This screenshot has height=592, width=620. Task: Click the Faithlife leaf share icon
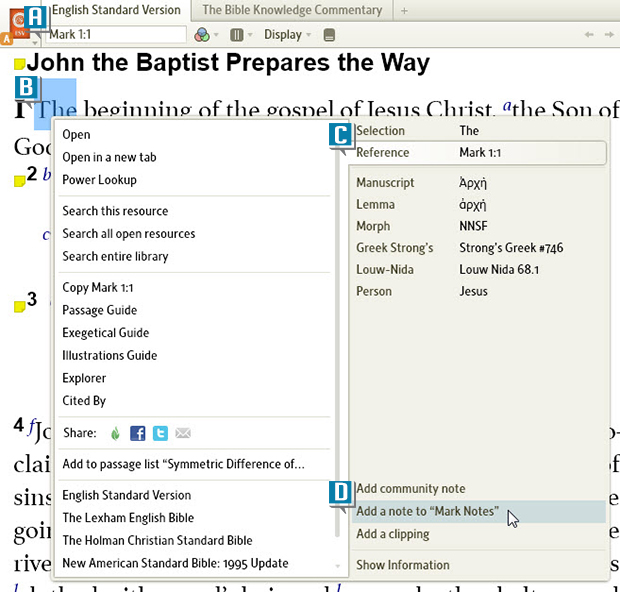click(115, 433)
